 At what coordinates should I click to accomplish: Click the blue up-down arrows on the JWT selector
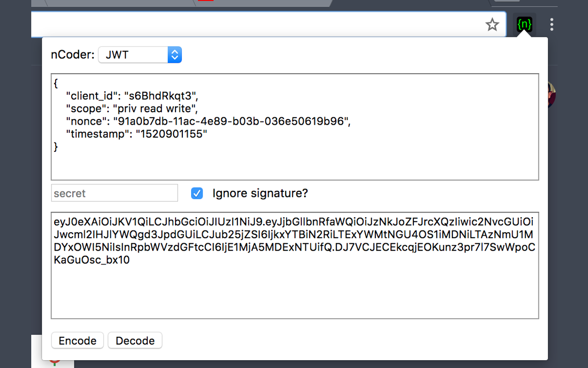click(x=175, y=55)
